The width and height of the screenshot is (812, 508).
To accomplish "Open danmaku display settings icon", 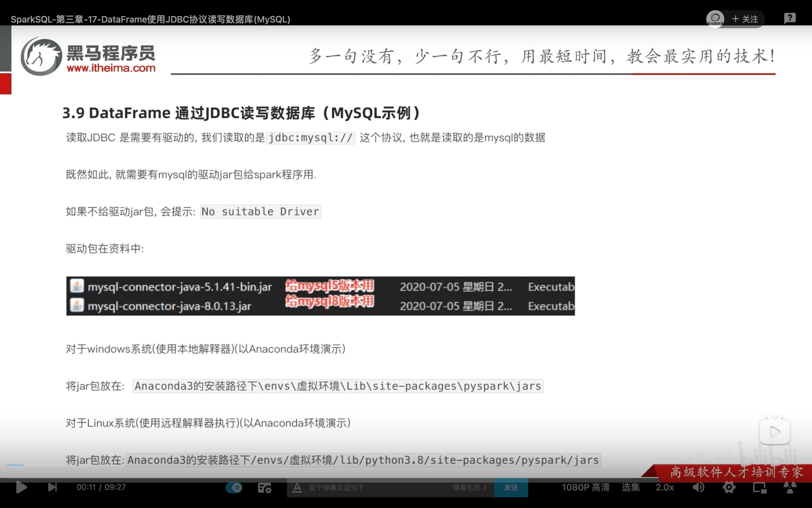I will point(264,488).
